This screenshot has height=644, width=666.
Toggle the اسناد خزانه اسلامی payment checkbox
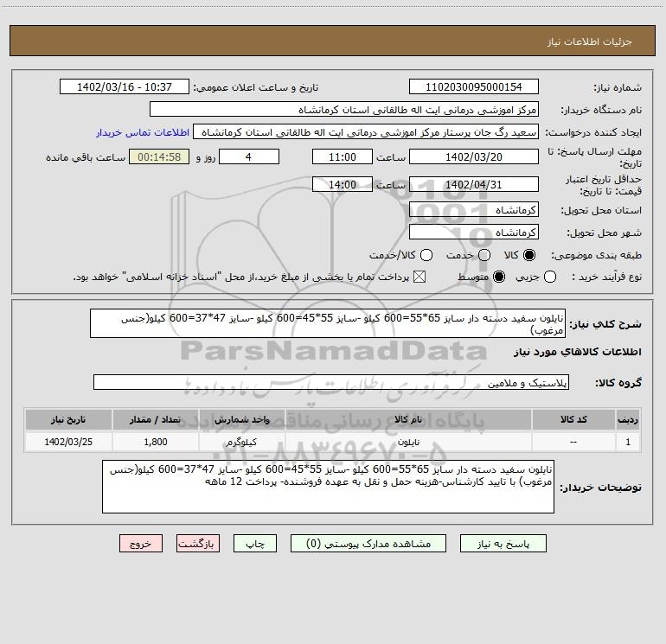pyautogui.click(x=419, y=277)
